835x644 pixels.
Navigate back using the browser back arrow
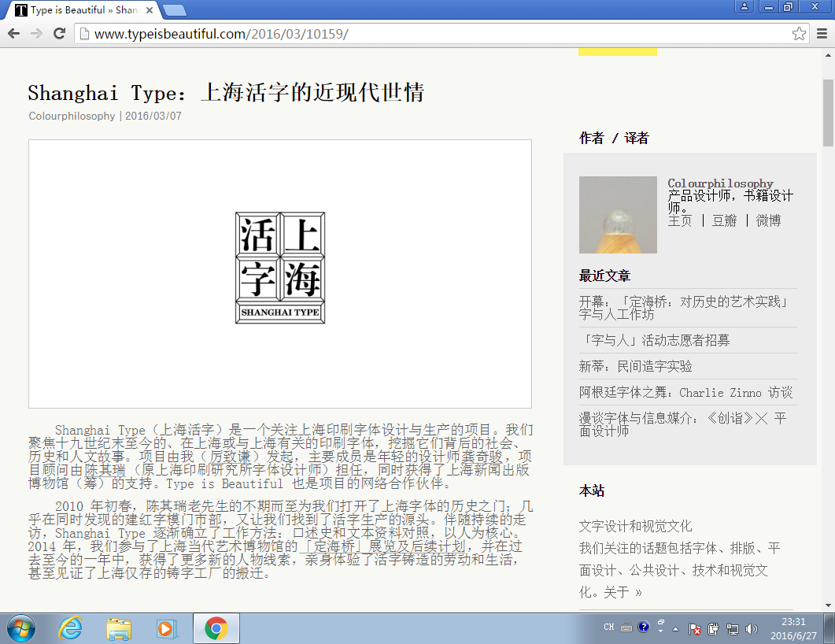click(13, 33)
